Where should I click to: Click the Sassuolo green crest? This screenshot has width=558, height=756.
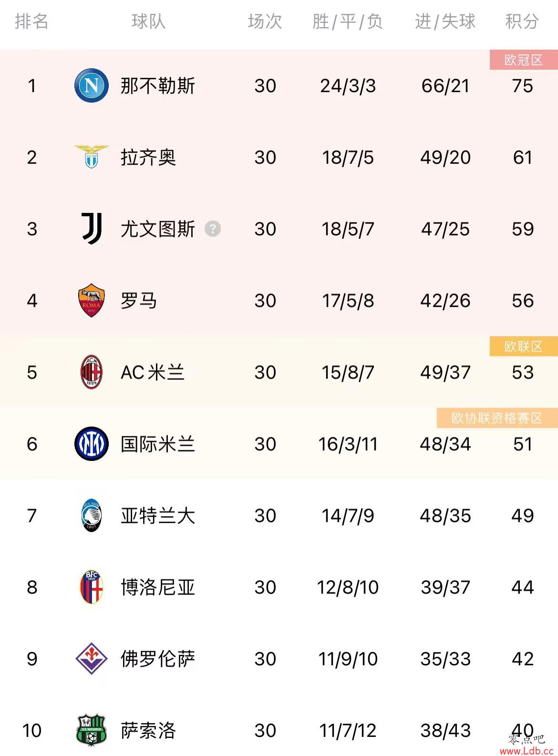coord(92,730)
